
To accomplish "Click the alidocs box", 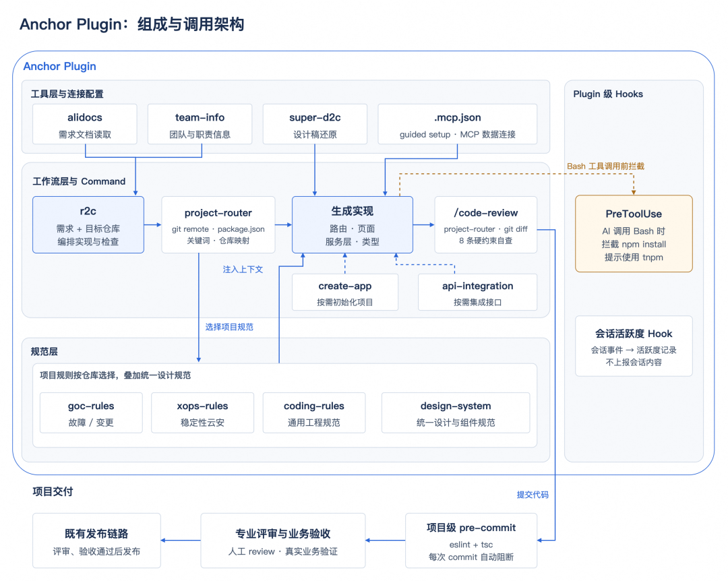I will point(85,124).
